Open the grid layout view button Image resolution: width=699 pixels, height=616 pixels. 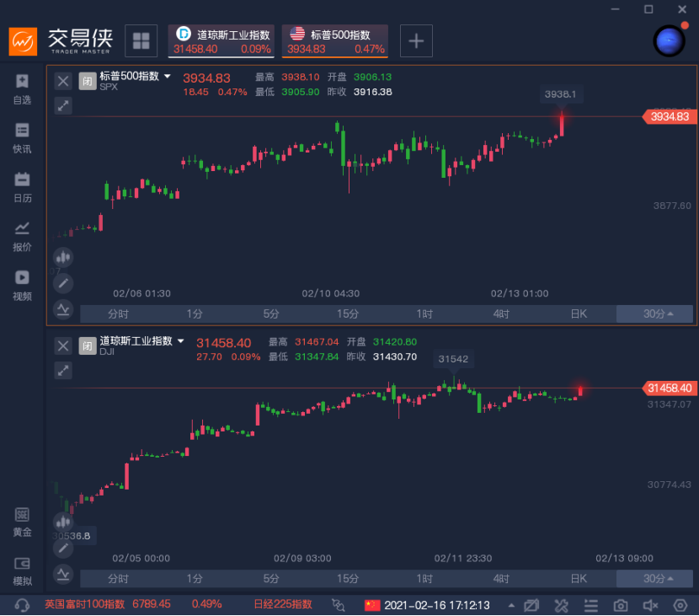141,41
